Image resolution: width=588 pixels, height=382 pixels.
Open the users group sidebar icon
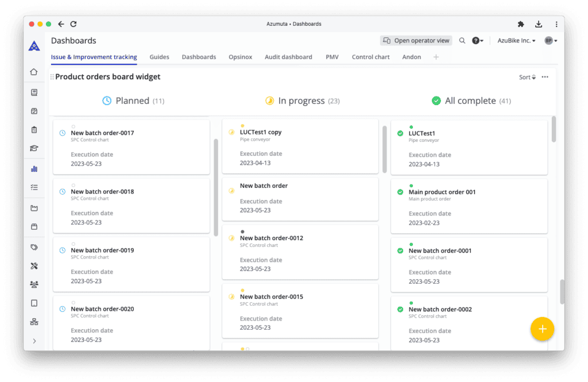[34, 284]
